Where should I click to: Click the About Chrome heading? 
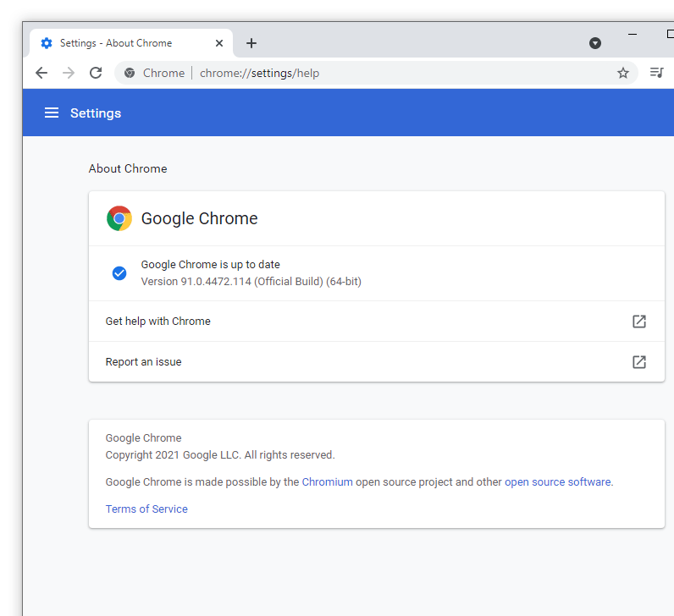tap(128, 168)
